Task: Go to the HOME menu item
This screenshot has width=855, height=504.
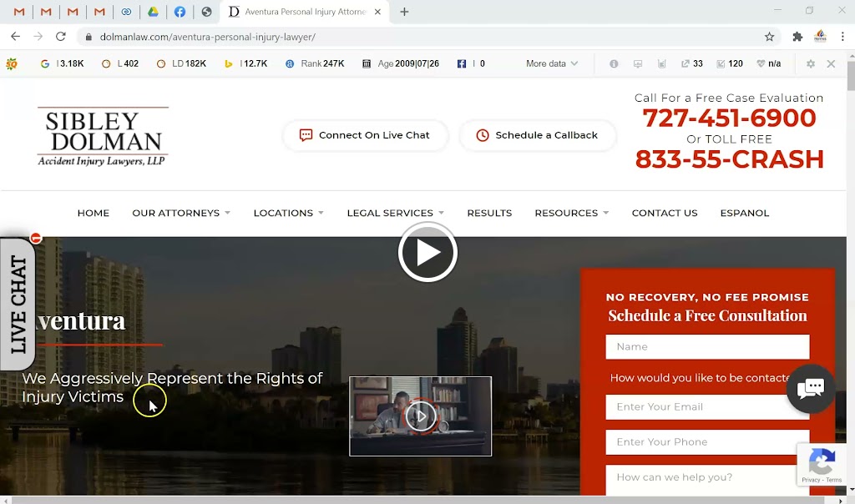Action: [94, 213]
